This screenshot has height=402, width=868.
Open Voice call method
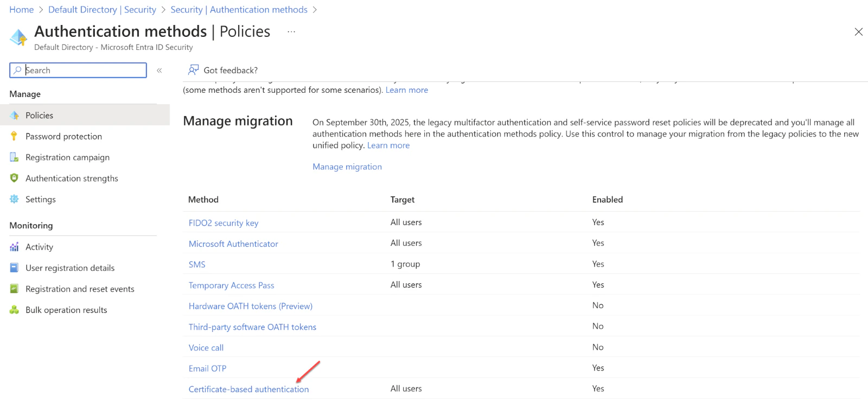(206, 348)
